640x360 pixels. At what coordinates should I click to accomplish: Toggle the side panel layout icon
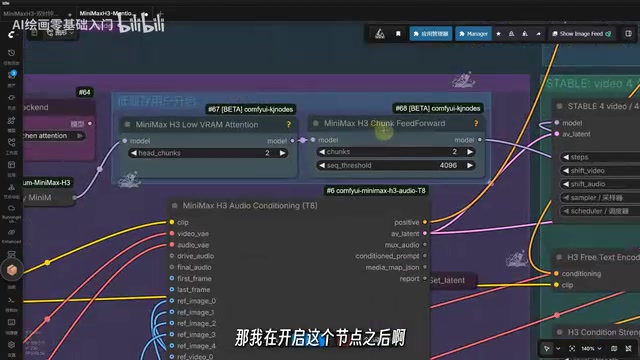coord(629,34)
